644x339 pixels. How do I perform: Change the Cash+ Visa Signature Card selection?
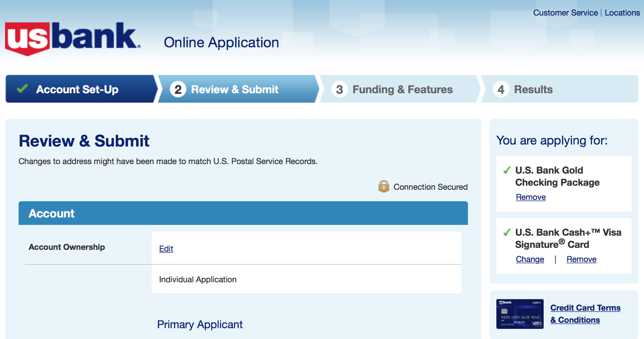(530, 259)
